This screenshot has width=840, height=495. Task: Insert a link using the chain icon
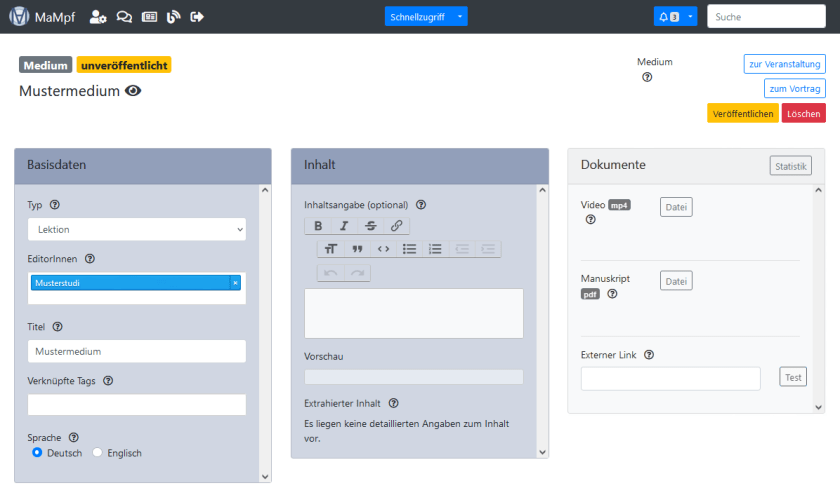point(397,226)
